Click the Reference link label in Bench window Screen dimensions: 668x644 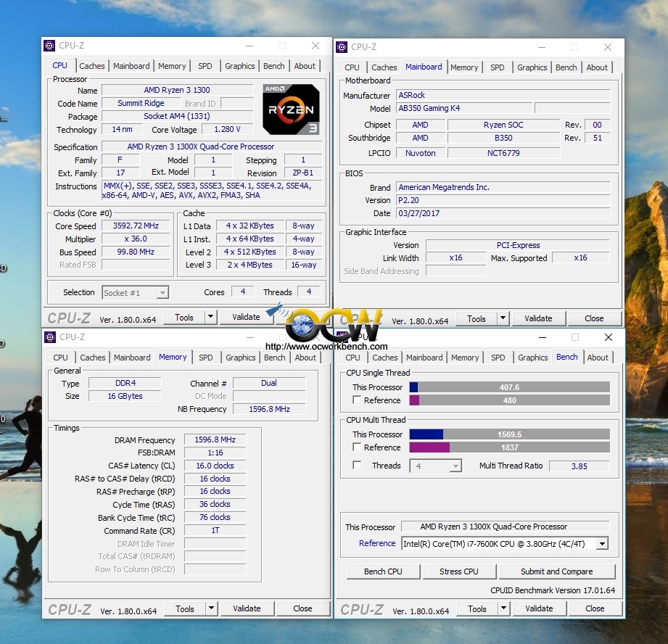tap(377, 543)
